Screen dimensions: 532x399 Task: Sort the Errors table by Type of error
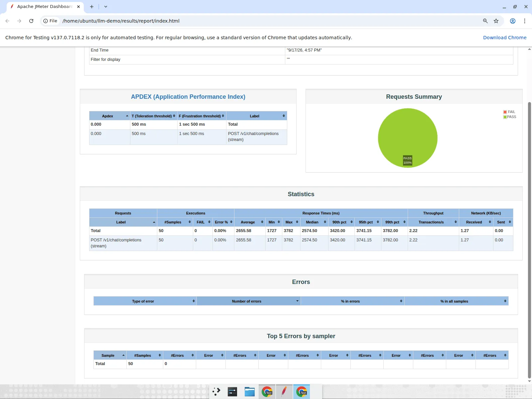145,301
